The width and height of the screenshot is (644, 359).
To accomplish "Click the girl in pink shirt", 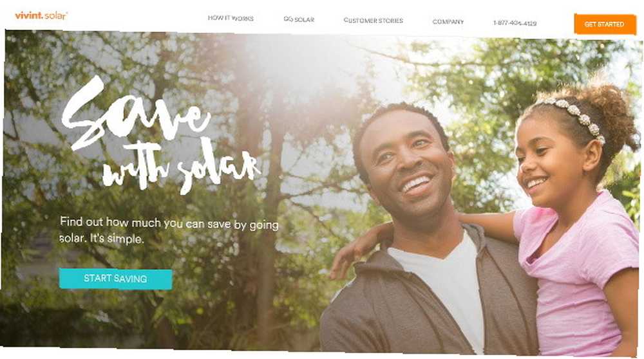I will tap(575, 217).
